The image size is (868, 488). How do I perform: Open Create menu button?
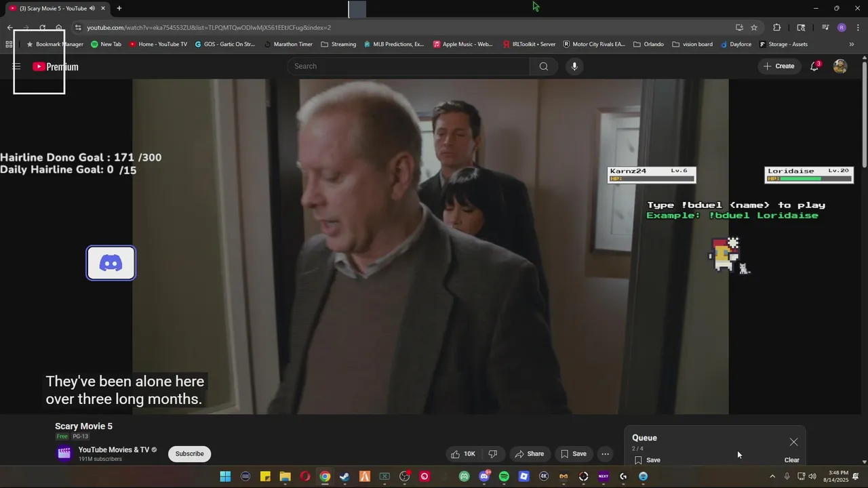point(778,66)
